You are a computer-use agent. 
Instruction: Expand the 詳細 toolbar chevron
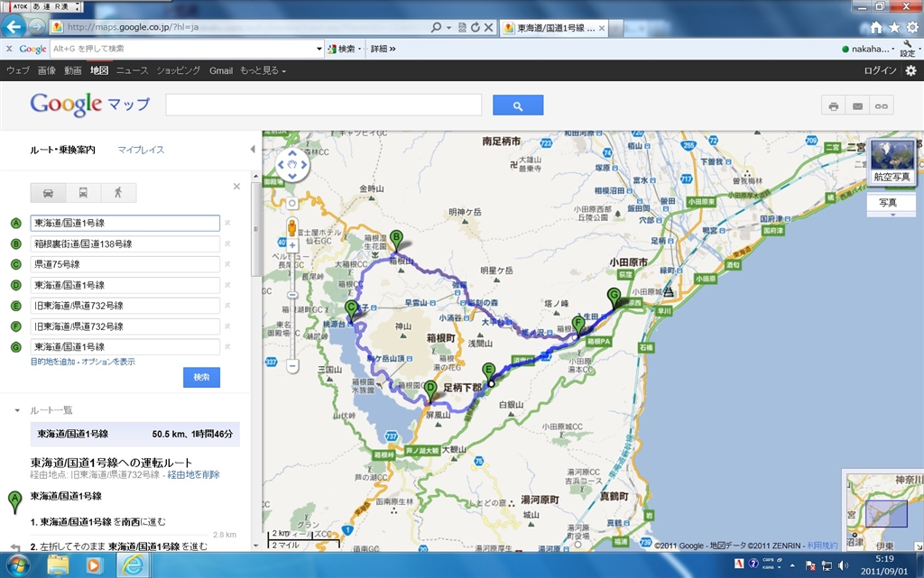click(383, 49)
